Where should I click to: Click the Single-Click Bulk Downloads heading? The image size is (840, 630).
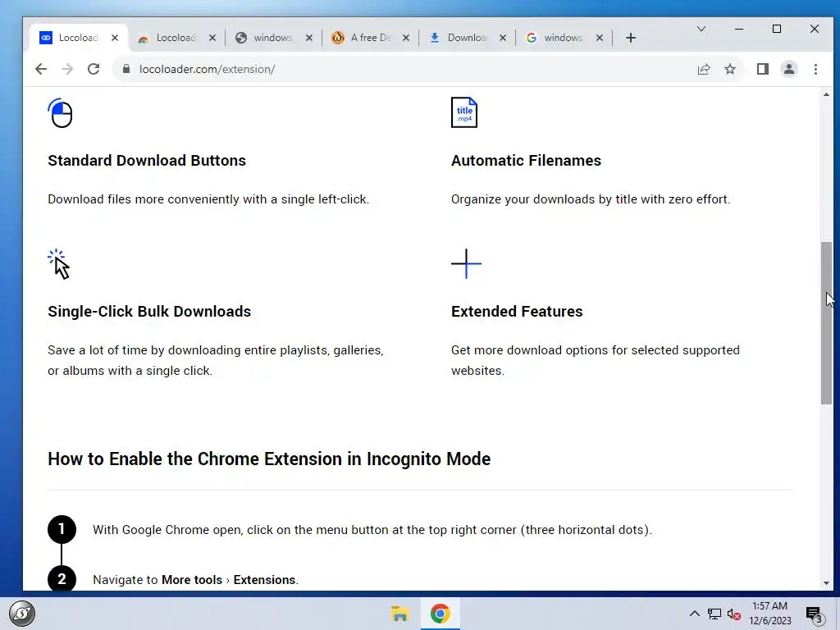149,312
